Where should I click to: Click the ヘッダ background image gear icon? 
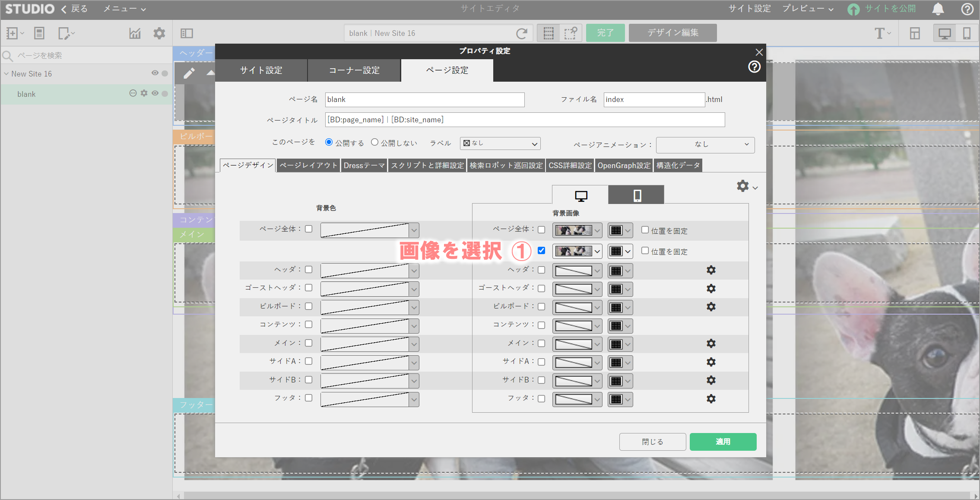711,270
